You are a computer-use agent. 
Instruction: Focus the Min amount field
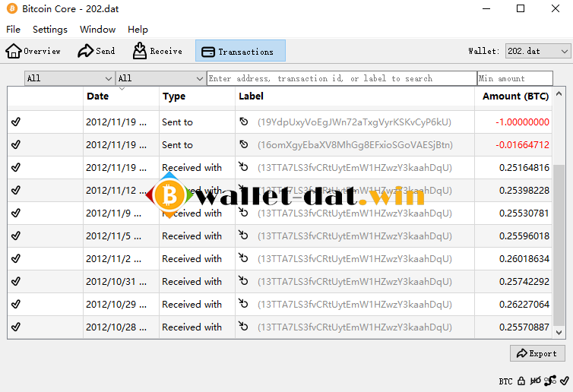(515, 78)
